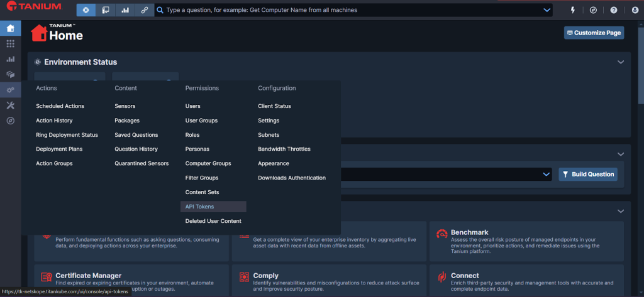Open Filter Groups menu item
The image size is (644, 297).
pos(202,178)
